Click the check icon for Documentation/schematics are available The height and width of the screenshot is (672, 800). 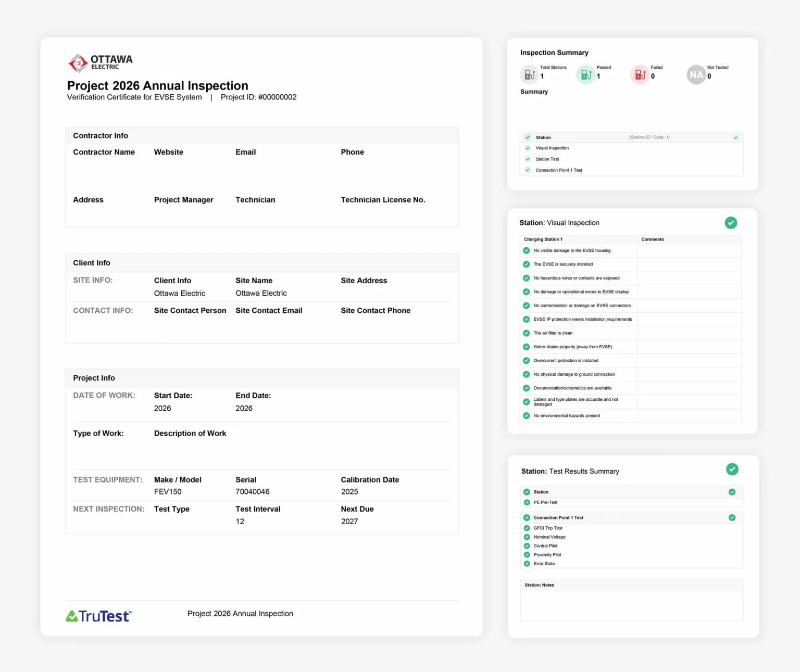click(x=526, y=388)
